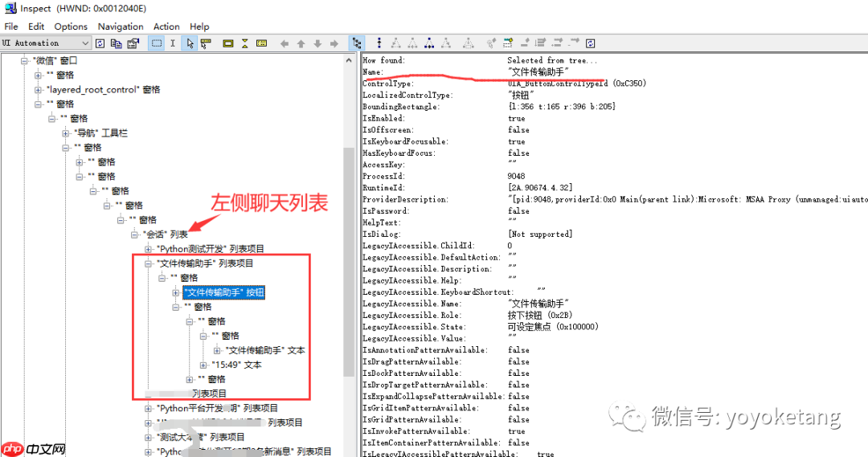Click the blue-dotted triangle hierarchy icon
The height and width of the screenshot is (457, 868).
click(429, 43)
